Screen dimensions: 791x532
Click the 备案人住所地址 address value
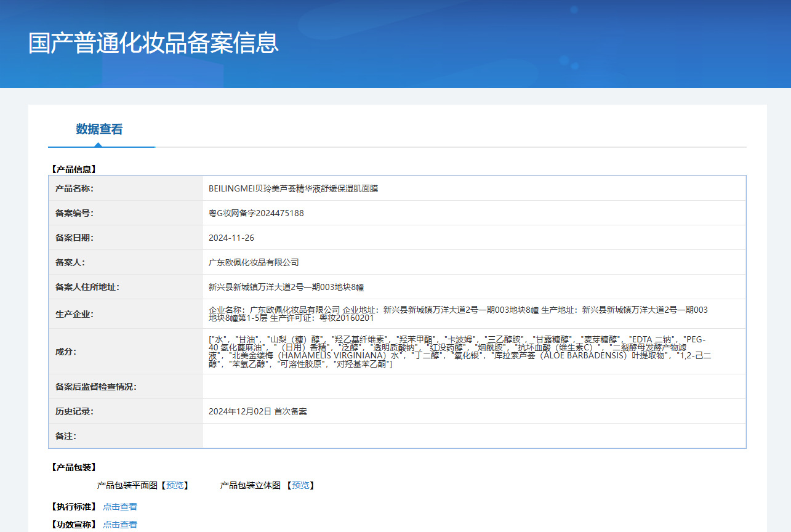286,287
